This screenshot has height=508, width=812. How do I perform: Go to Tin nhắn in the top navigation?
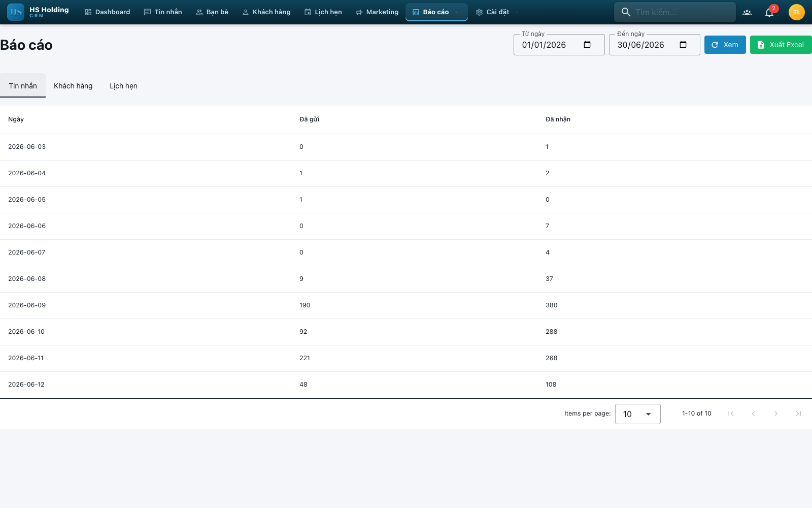pyautogui.click(x=163, y=12)
